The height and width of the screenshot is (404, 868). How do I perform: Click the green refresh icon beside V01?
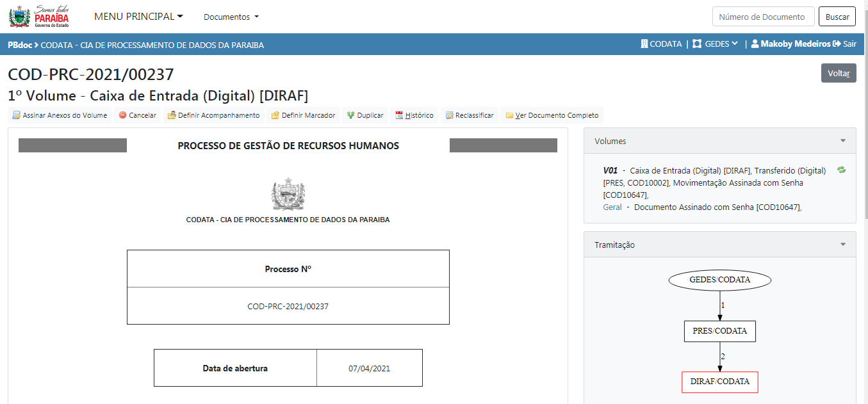841,170
